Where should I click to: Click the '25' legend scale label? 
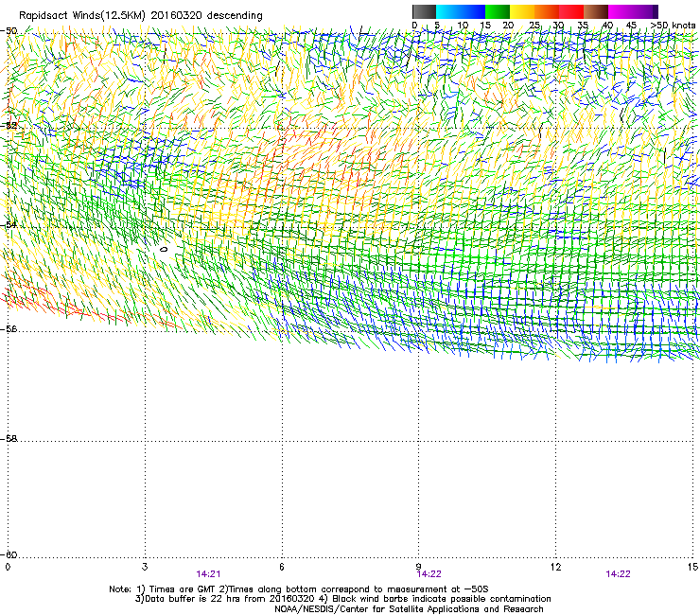534,26
